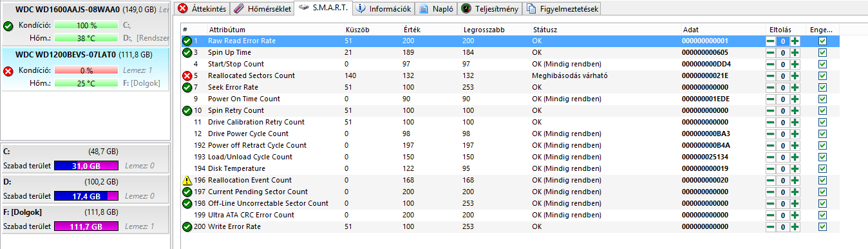
Task: Click red error icon on Reallocated Sectors Count row
Action: (187, 75)
